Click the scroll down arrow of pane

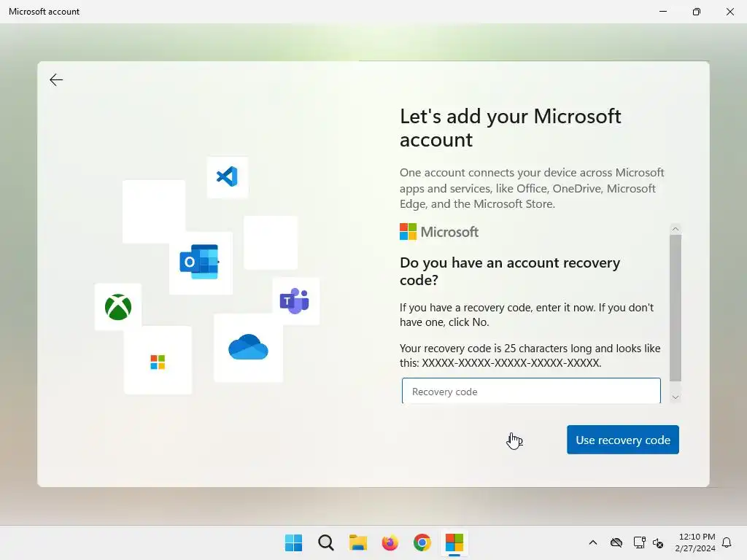(675, 397)
